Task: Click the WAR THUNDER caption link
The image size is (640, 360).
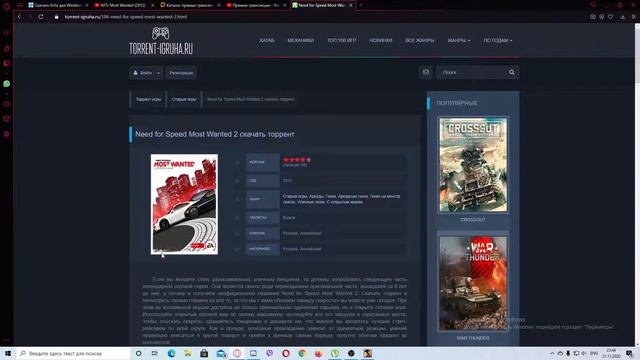Action: pyautogui.click(x=473, y=338)
